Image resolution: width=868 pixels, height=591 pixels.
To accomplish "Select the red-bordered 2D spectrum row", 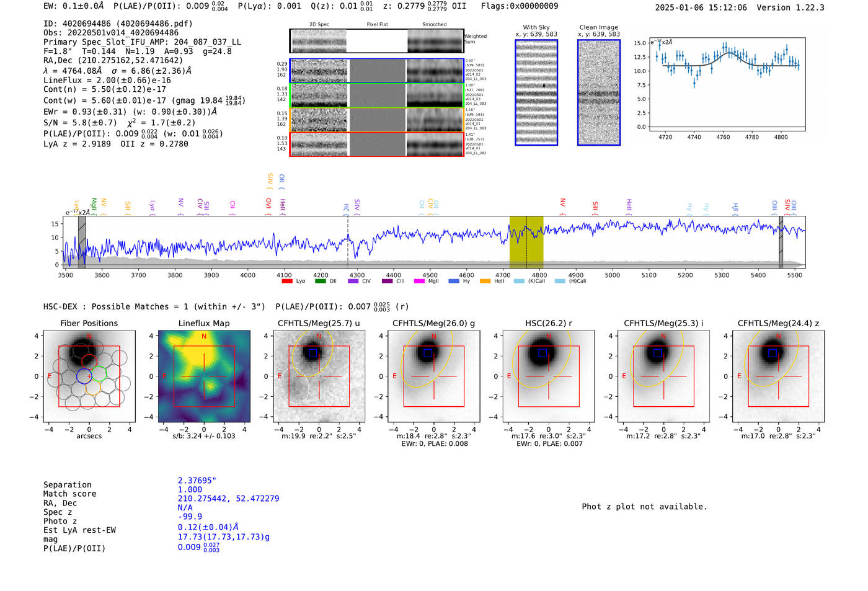I will pyautogui.click(x=376, y=144).
